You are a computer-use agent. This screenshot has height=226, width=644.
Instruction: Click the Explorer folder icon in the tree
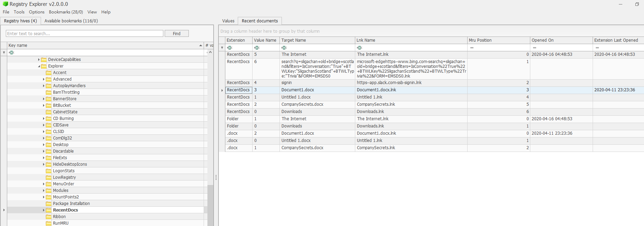pos(44,66)
